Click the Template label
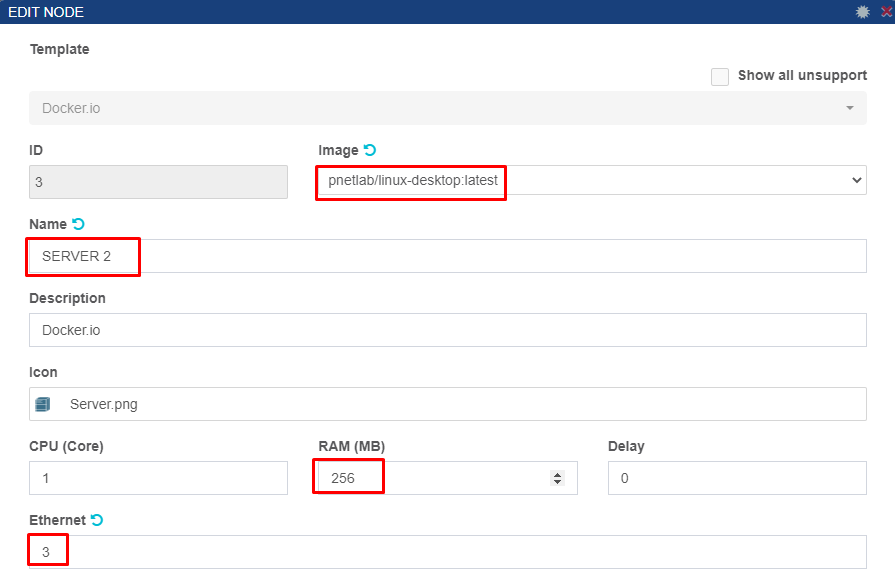This screenshot has width=895, height=582. tap(59, 49)
